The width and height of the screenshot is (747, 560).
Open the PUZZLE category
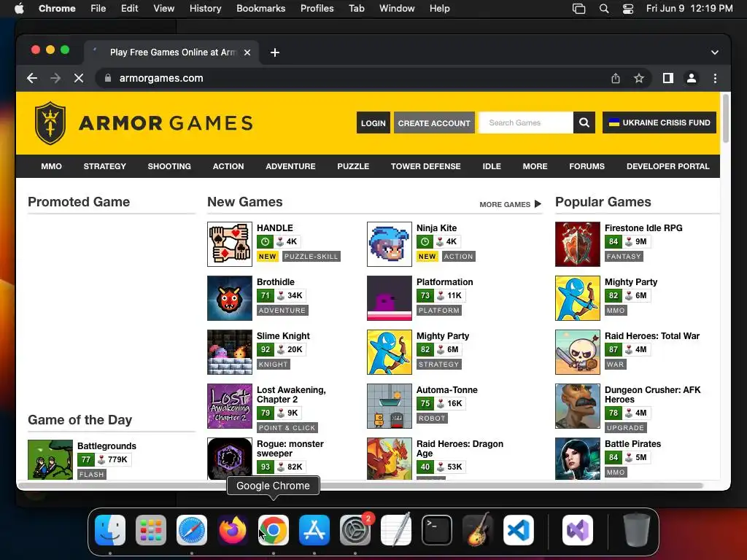point(353,166)
